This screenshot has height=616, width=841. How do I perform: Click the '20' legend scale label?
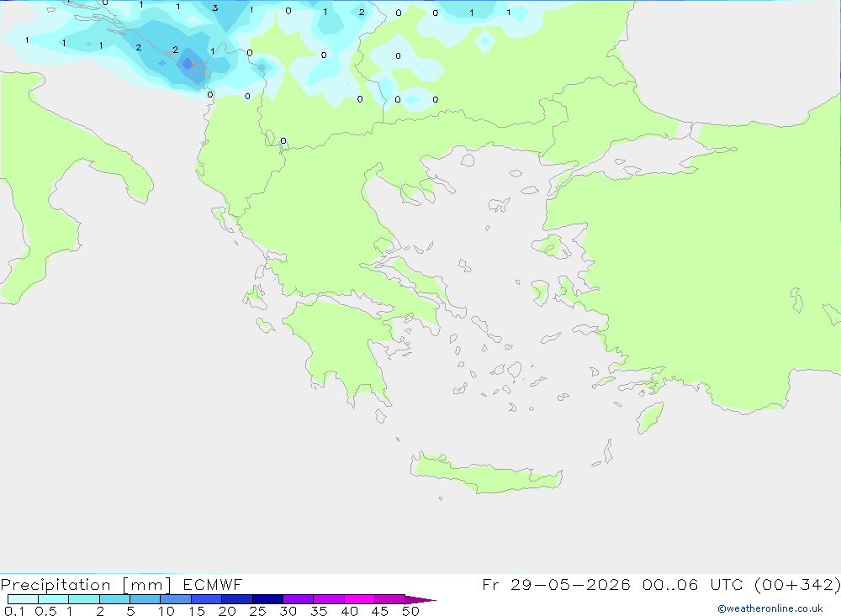(x=227, y=611)
